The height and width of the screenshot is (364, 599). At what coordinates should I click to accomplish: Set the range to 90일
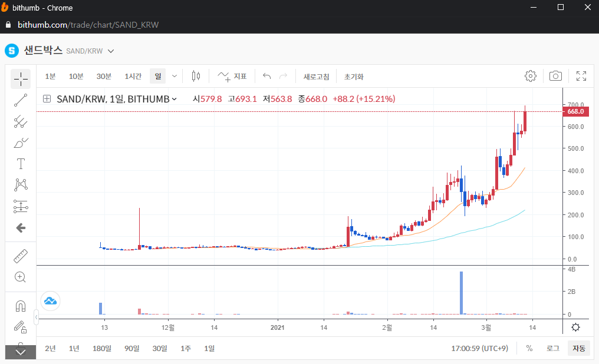coord(132,348)
